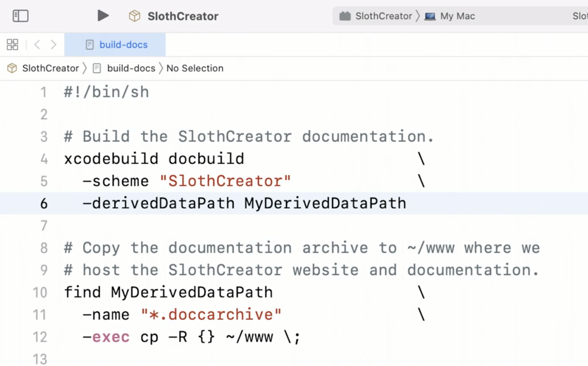Click find MyDerivedDataPath on line 10
The image size is (588, 366).
pos(168,292)
